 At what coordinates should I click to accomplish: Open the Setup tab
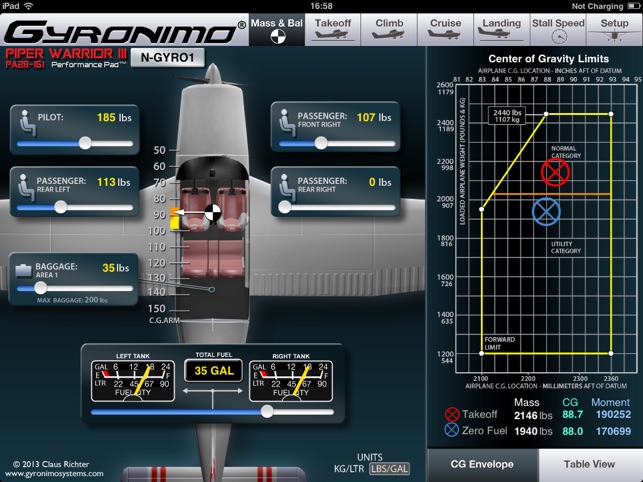(x=614, y=30)
